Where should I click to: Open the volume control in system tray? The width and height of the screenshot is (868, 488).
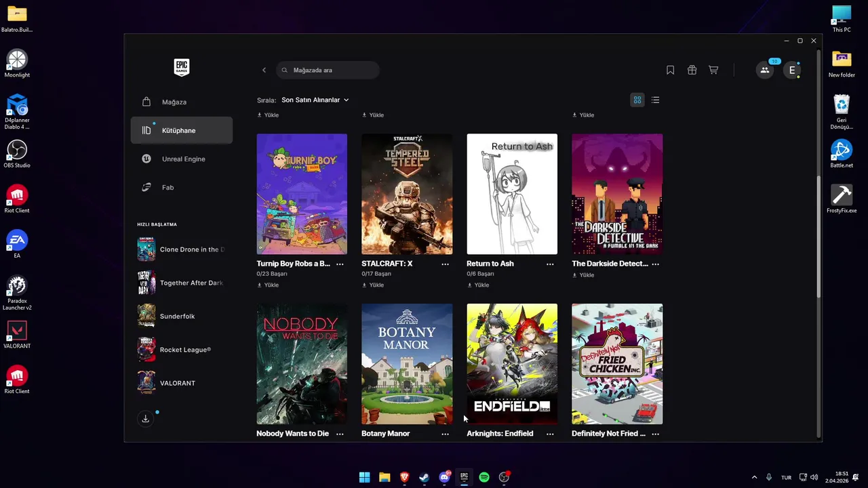[814, 477]
